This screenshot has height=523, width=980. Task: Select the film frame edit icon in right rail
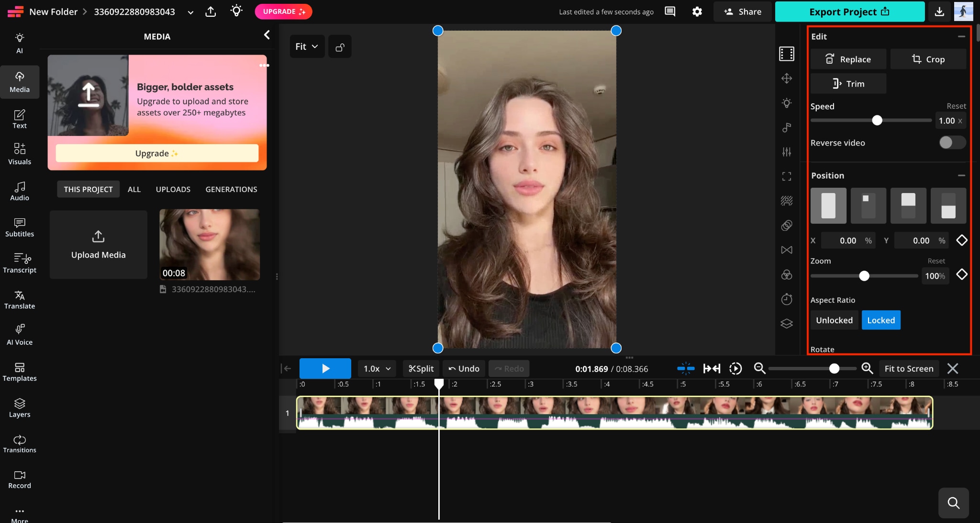(787, 54)
